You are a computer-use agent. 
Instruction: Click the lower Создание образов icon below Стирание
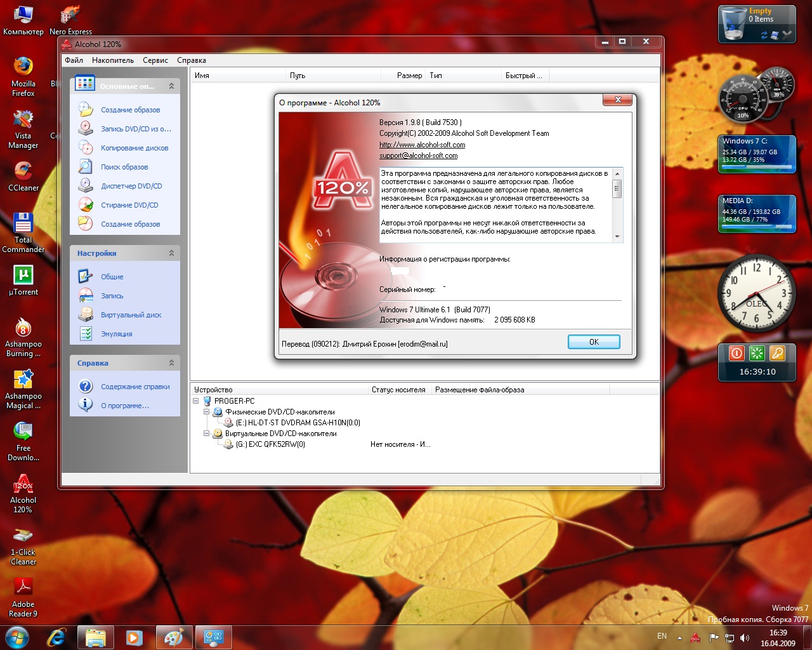tap(86, 223)
